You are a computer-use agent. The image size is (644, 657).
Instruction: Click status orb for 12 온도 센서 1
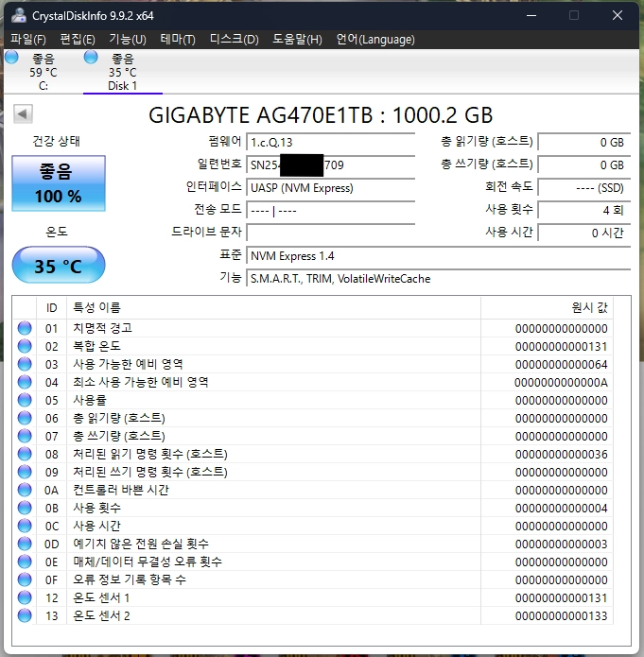[x=25, y=597]
